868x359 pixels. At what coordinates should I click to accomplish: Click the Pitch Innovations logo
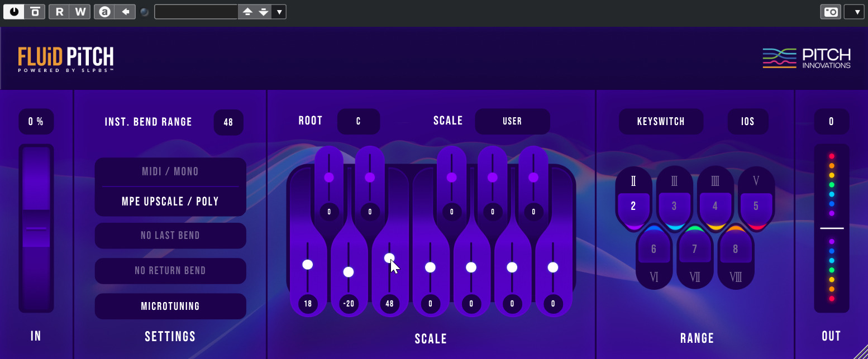click(807, 59)
